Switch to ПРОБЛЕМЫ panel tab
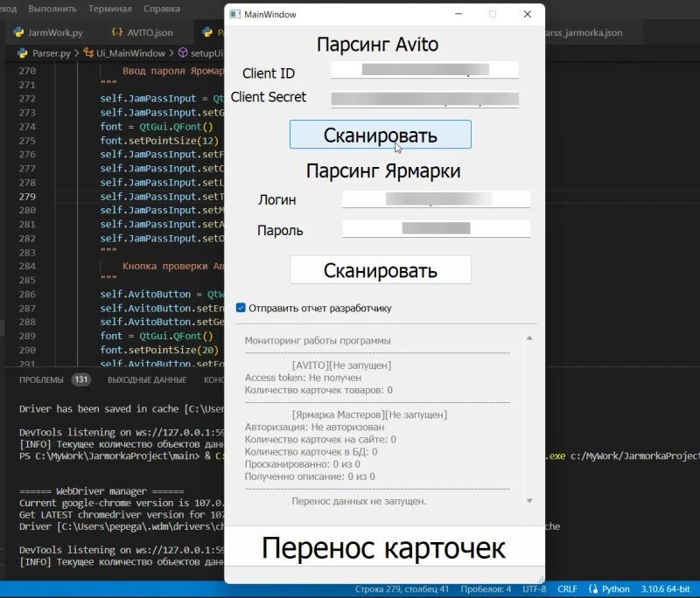The image size is (700, 598). (41, 380)
